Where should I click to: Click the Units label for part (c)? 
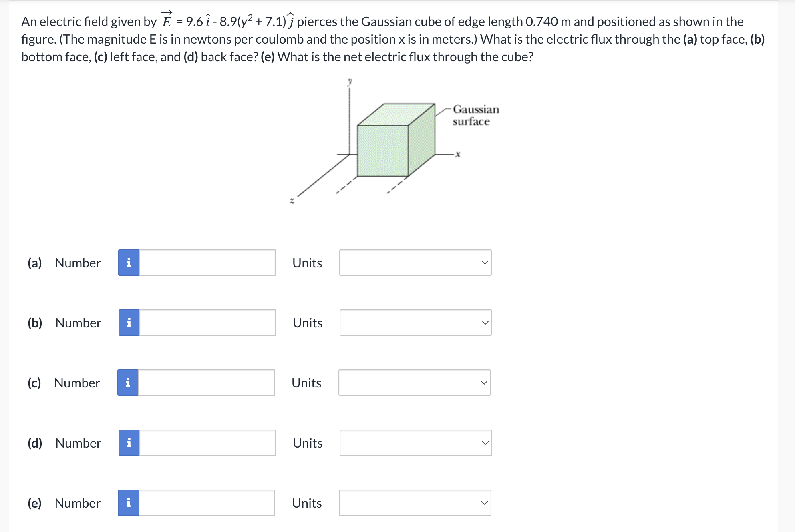click(306, 383)
